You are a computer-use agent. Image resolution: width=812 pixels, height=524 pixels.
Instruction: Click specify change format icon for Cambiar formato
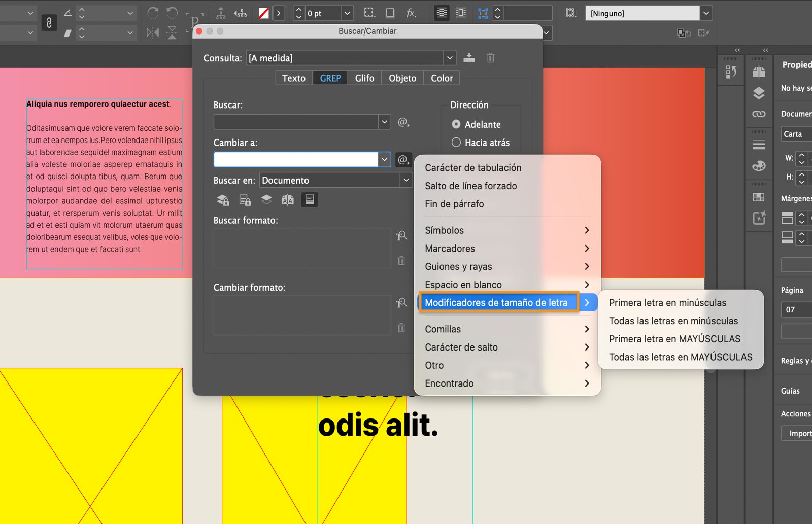pyautogui.click(x=401, y=303)
